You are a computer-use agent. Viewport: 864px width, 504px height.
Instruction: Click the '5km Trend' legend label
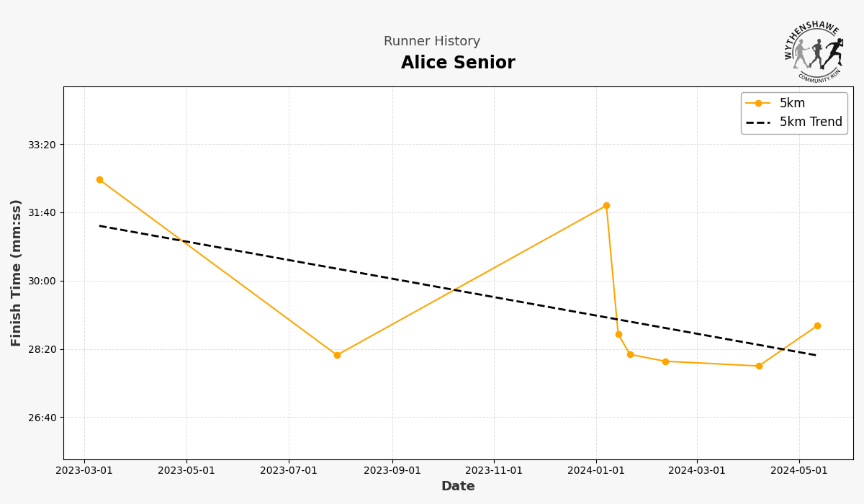click(x=811, y=122)
